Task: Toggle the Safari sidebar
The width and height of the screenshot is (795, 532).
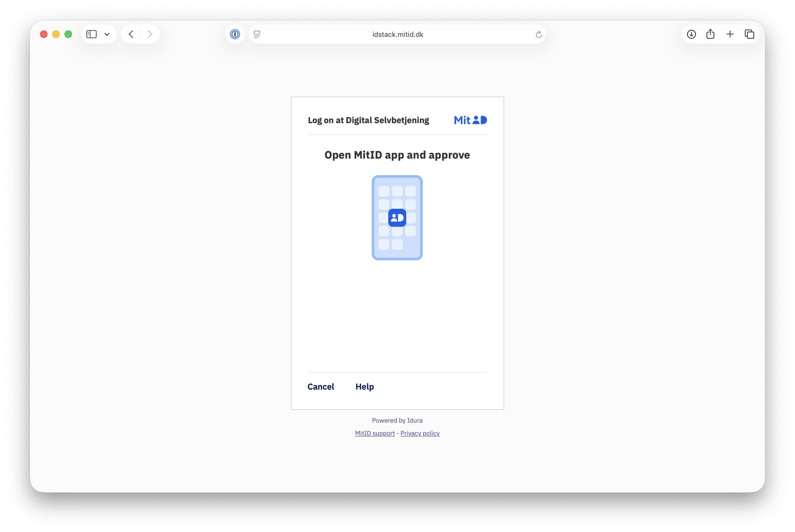Action: click(x=91, y=34)
